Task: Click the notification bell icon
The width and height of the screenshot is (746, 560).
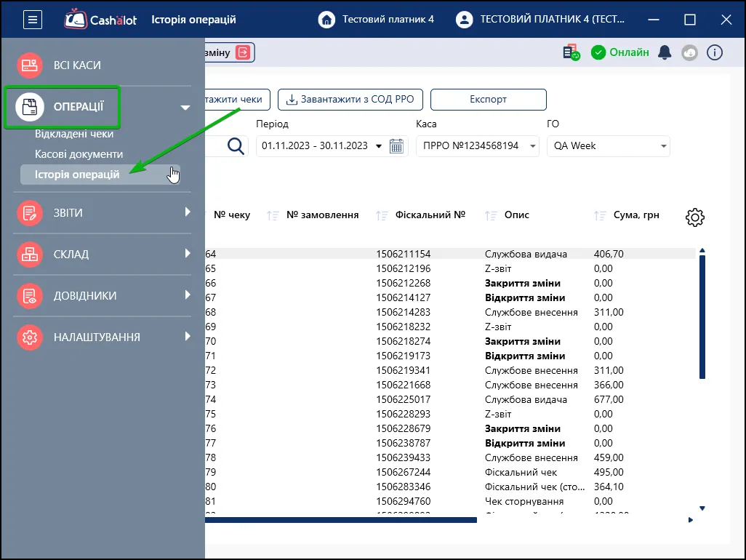Action: point(665,52)
